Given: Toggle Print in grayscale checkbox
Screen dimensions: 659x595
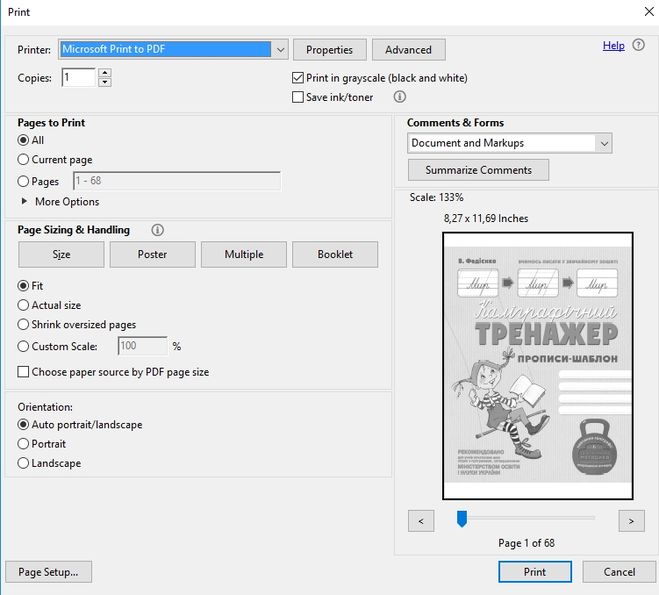Looking at the screenshot, I should tap(297, 78).
